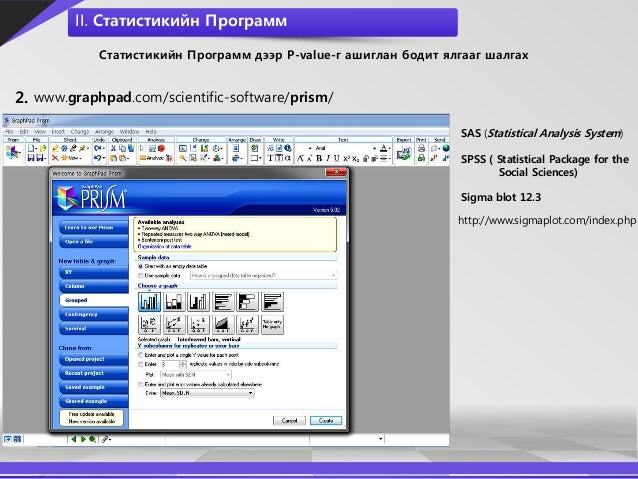The image size is (638, 479).
Task: Click the green next-sheet arrow in status bar
Action: (83, 439)
